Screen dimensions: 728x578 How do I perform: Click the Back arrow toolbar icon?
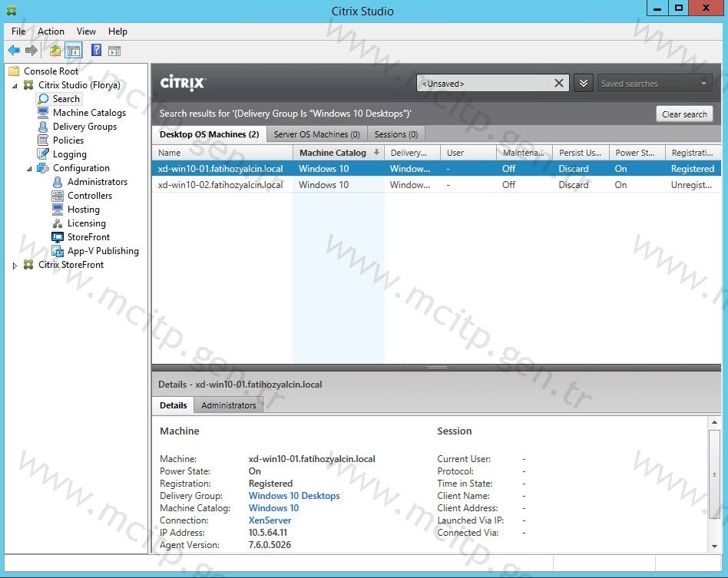(x=14, y=50)
